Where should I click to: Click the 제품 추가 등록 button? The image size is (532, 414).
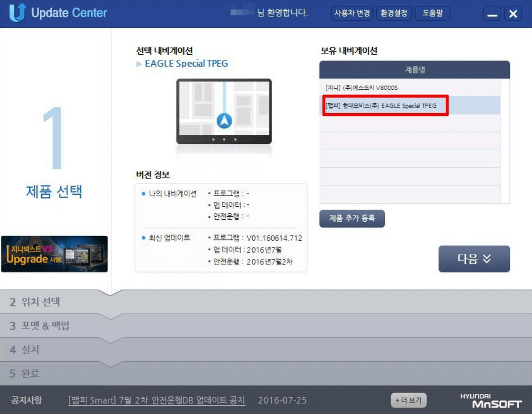[x=352, y=218]
